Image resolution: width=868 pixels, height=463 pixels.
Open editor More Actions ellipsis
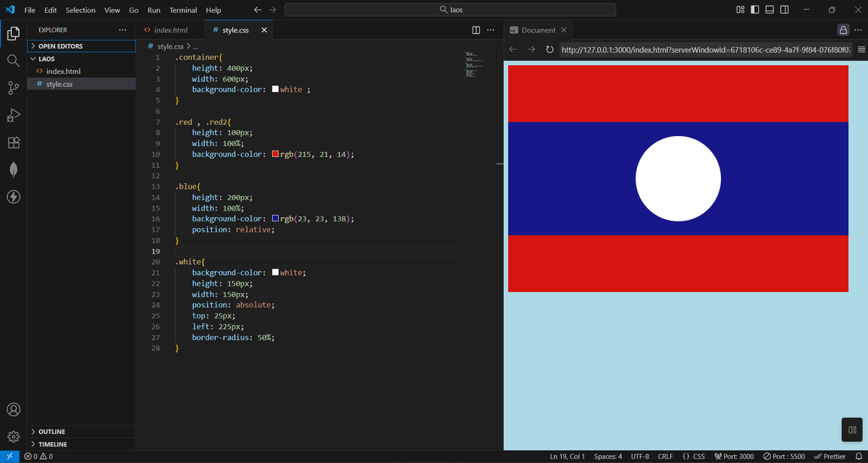click(490, 30)
